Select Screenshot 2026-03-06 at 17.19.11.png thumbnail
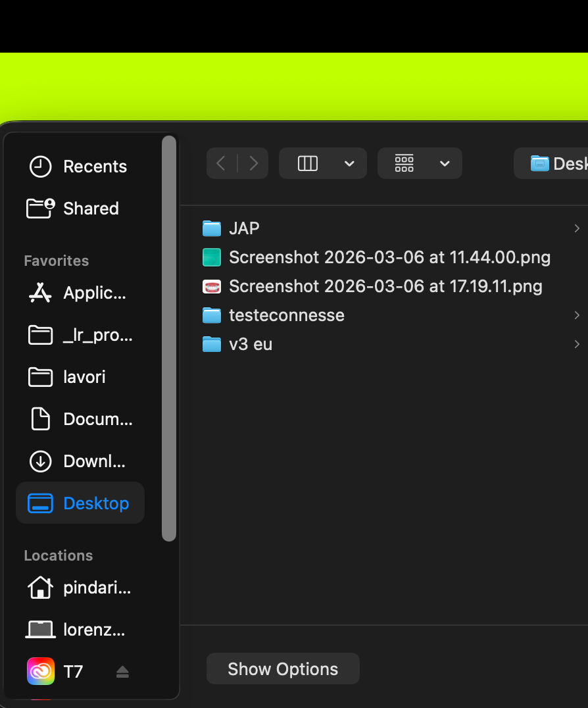 [x=211, y=286]
